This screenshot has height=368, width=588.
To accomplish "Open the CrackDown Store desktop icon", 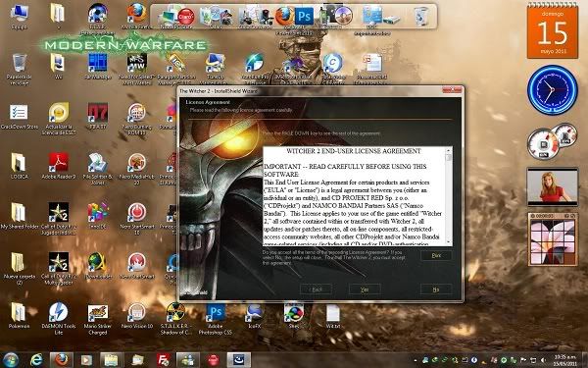I will (20, 116).
